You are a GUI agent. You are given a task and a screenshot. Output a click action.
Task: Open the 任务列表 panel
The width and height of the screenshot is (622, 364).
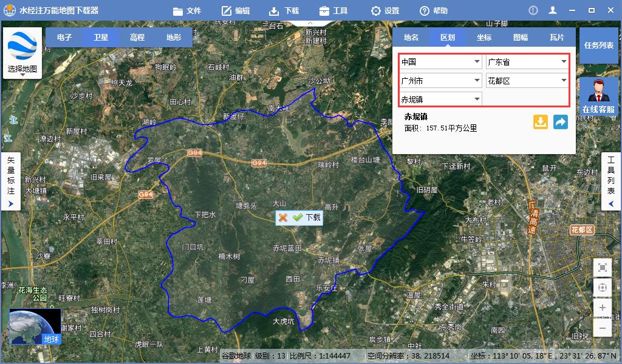coord(600,44)
